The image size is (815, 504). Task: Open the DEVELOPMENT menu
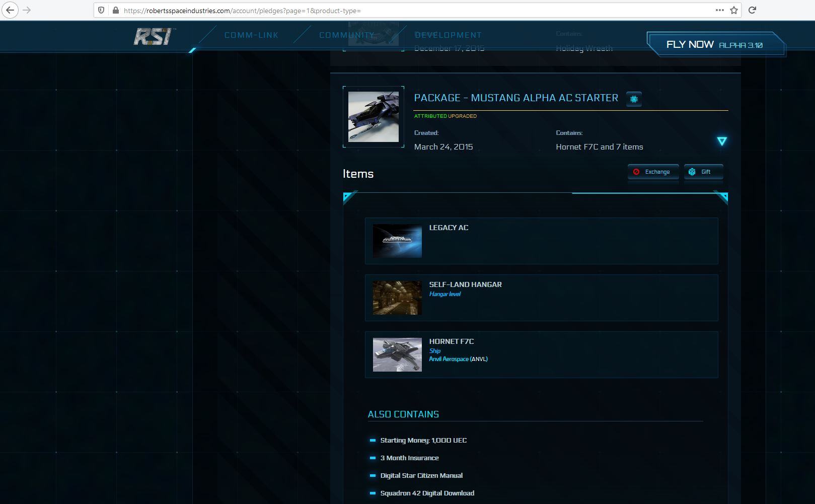(x=448, y=35)
